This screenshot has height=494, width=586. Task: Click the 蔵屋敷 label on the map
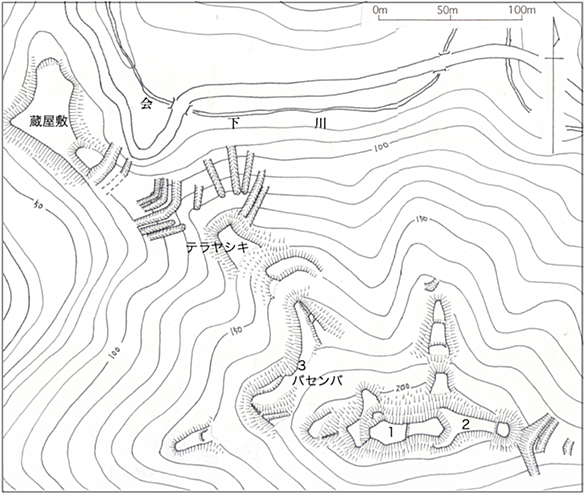(49, 121)
